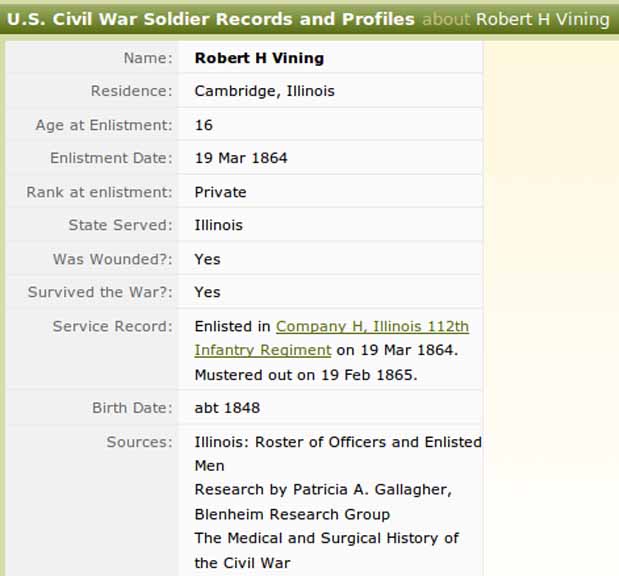
Task: Select the bold name in the Name row
Action: tap(259, 58)
